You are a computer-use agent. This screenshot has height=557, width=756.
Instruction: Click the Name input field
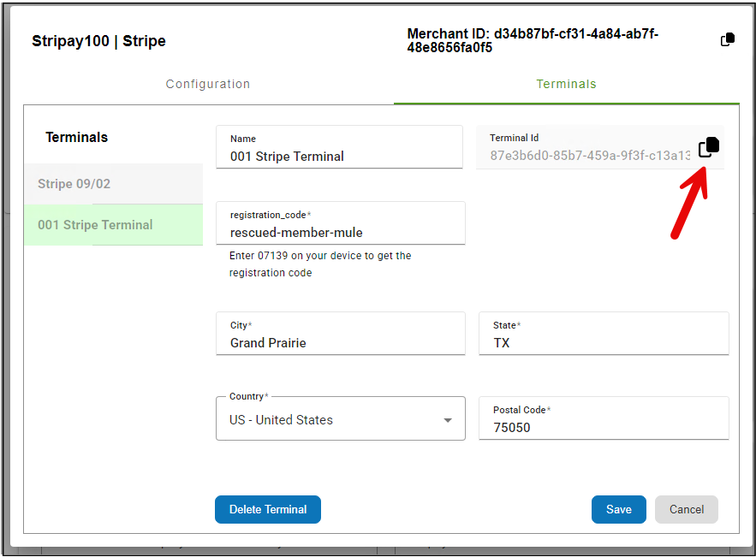(x=340, y=157)
